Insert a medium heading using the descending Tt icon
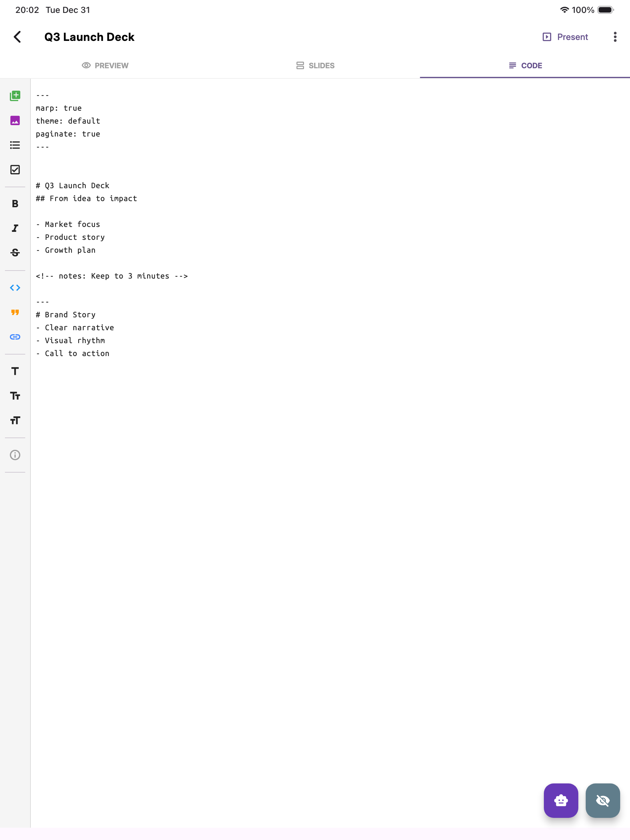The image size is (630, 840). coord(15,396)
